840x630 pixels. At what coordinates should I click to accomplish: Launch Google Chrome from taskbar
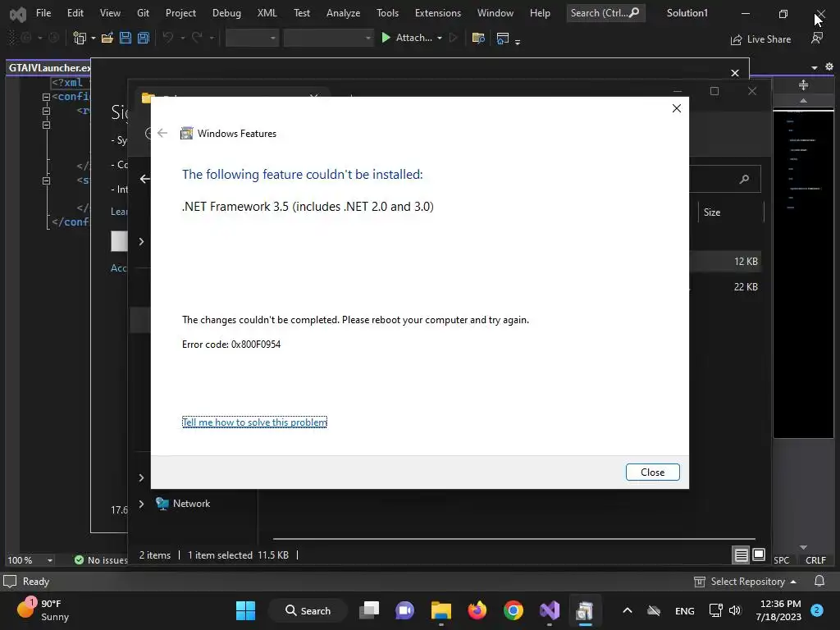[513, 610]
